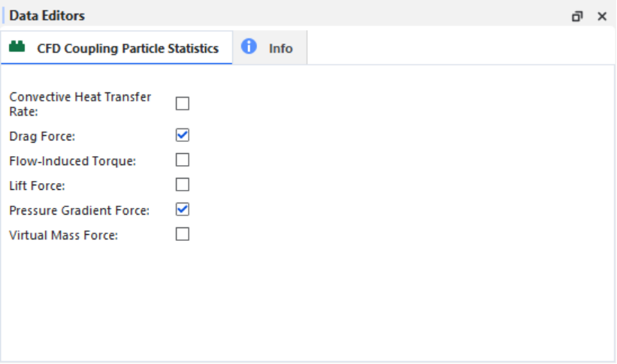Click the Drag Force label text

click(42, 137)
